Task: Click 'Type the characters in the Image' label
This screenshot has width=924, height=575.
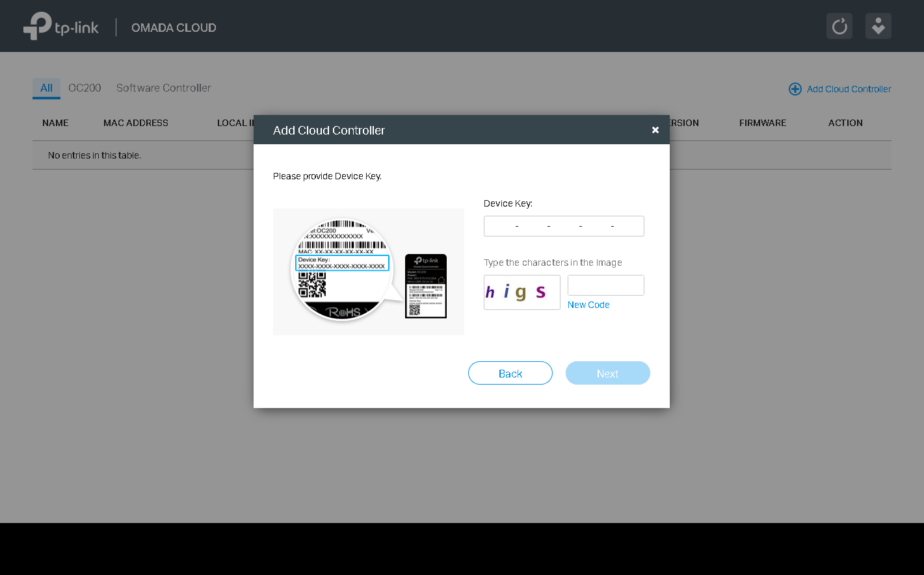Action: point(553,262)
